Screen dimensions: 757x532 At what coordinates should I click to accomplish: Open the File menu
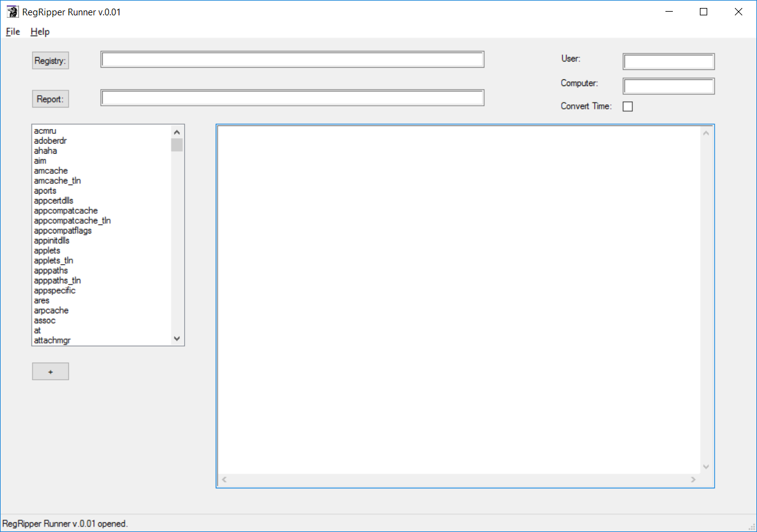(x=12, y=31)
